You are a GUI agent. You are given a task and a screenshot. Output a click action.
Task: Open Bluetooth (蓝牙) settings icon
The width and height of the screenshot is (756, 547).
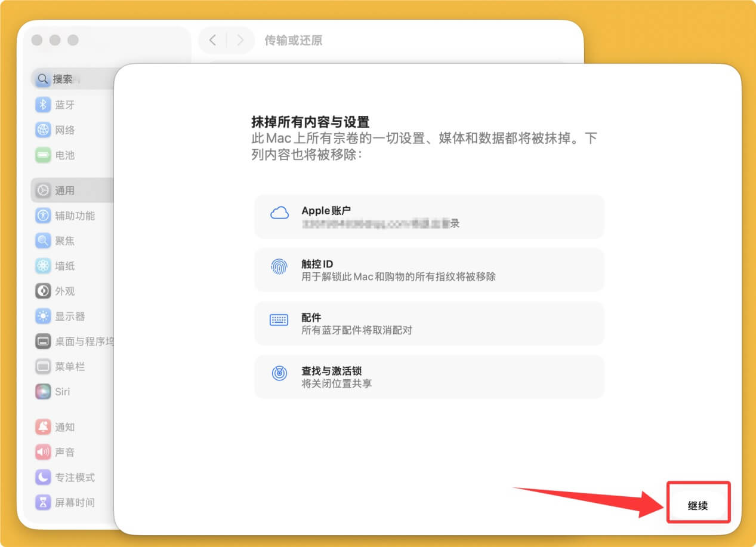[x=43, y=105]
